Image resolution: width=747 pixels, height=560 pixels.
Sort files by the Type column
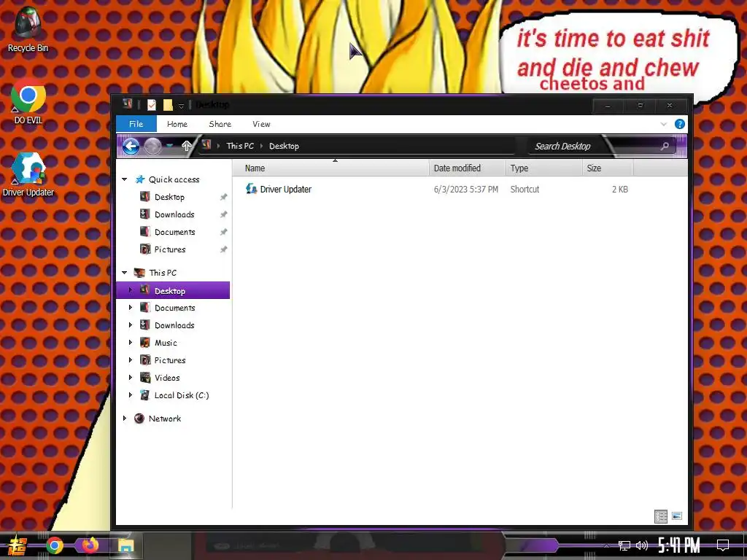[543, 168]
